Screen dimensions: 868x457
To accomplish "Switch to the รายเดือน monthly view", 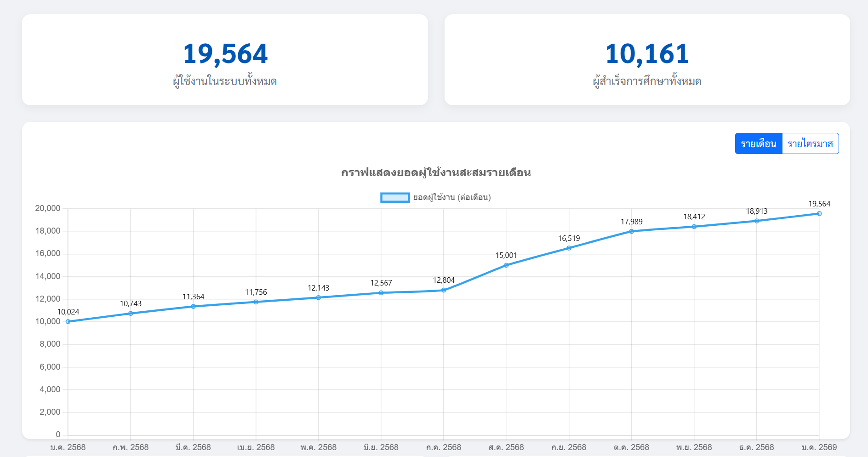I will coord(758,143).
